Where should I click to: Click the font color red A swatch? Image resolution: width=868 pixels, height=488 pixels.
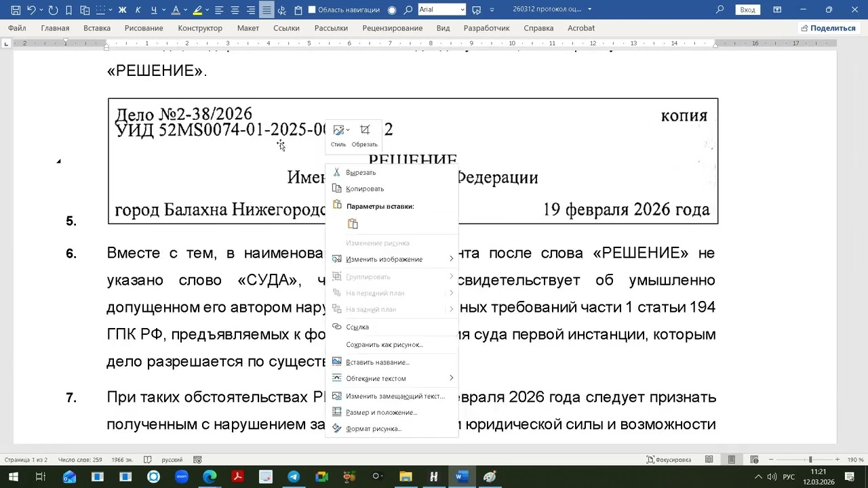176,10
